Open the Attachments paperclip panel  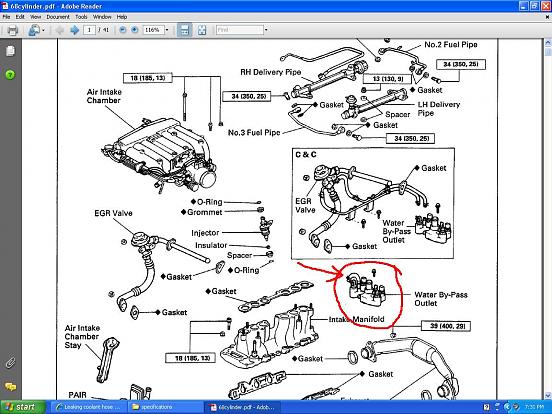(10, 363)
